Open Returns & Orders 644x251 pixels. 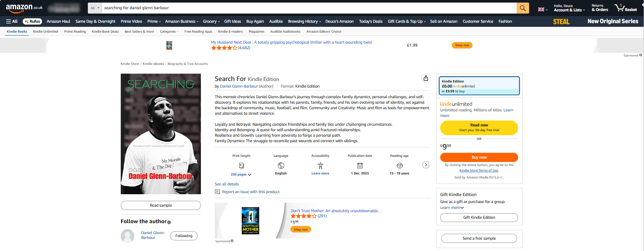(x=600, y=8)
